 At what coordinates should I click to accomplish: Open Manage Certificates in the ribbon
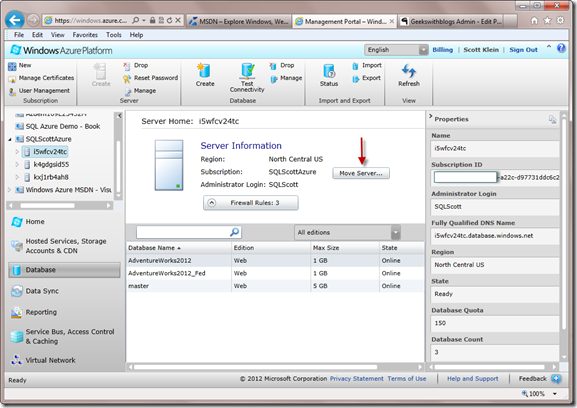(x=41, y=78)
